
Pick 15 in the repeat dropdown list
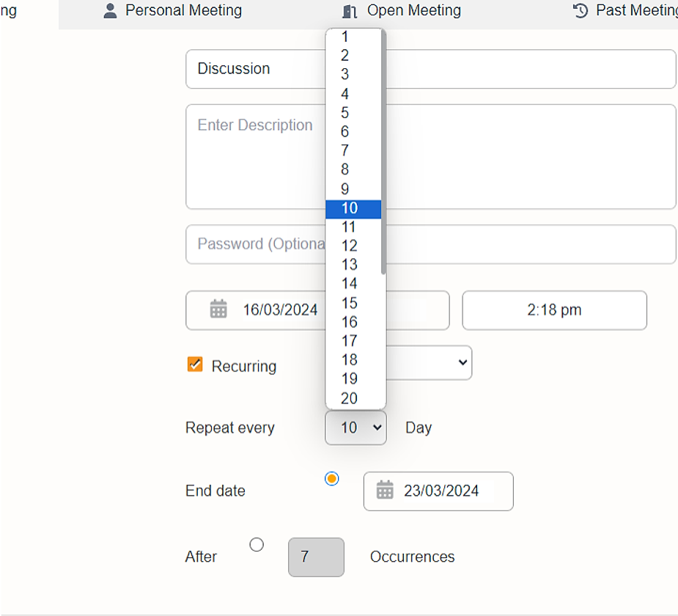click(x=353, y=303)
